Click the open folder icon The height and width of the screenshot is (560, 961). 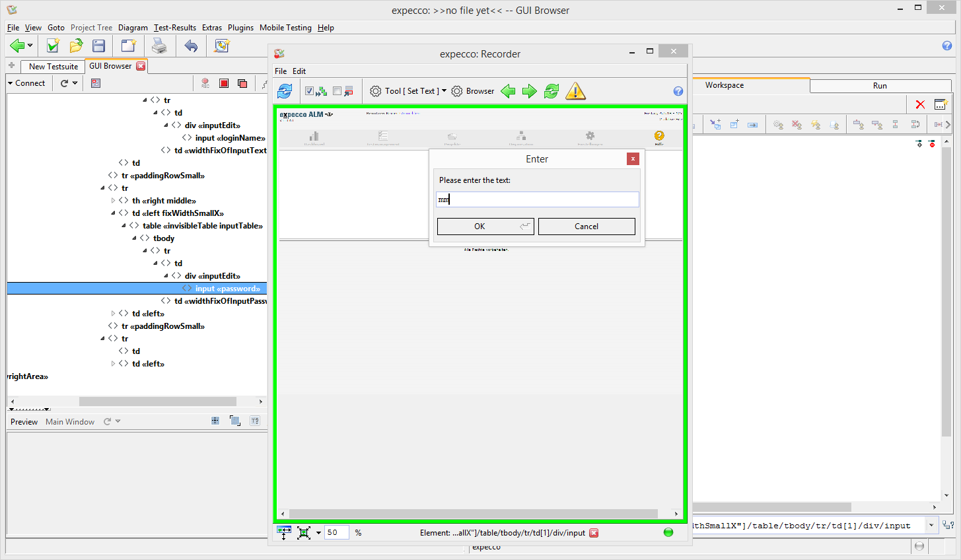77,46
